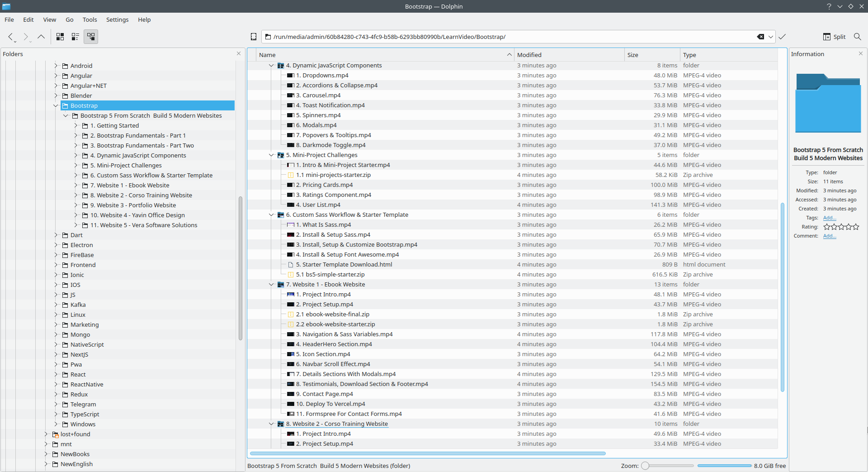Image resolution: width=868 pixels, height=472 pixels.
Task: Open the Tools menu
Action: (90, 19)
